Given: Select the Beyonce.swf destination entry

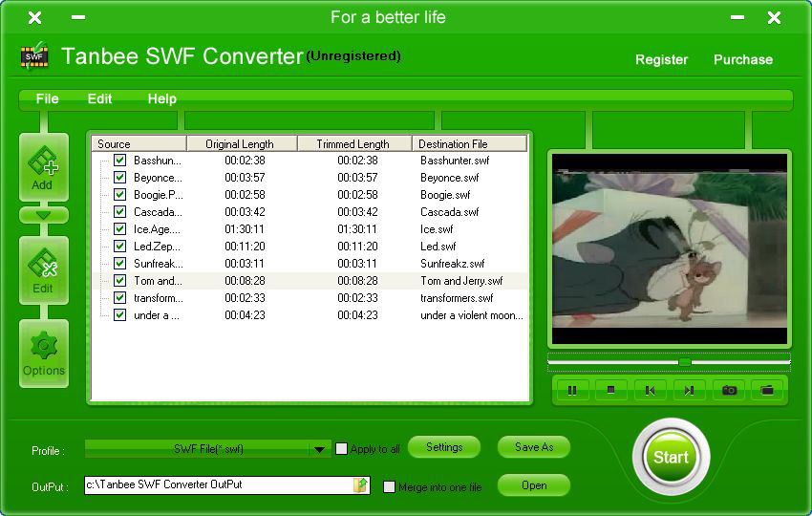Looking at the screenshot, I should click(x=450, y=178).
